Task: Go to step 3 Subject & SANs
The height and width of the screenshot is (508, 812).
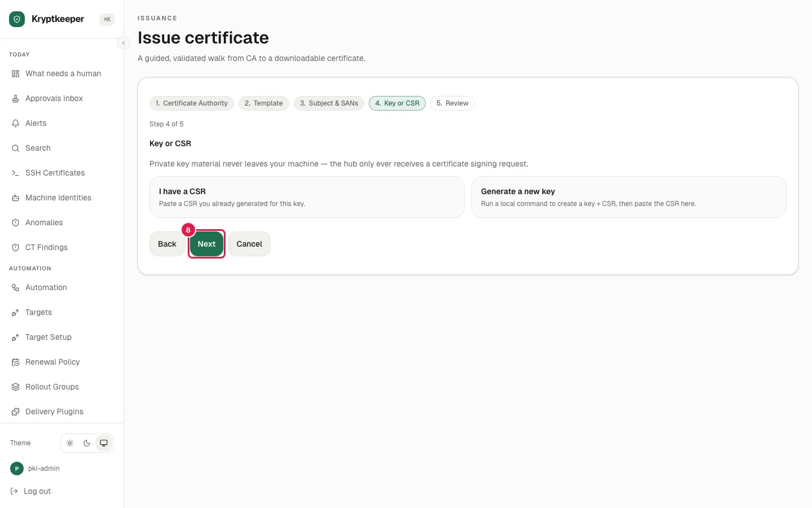Action: coord(329,103)
